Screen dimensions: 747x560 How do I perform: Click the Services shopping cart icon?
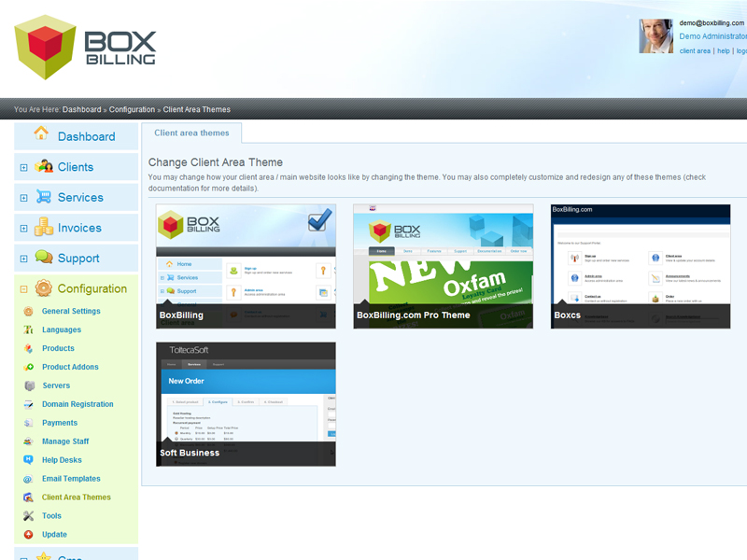pos(44,197)
